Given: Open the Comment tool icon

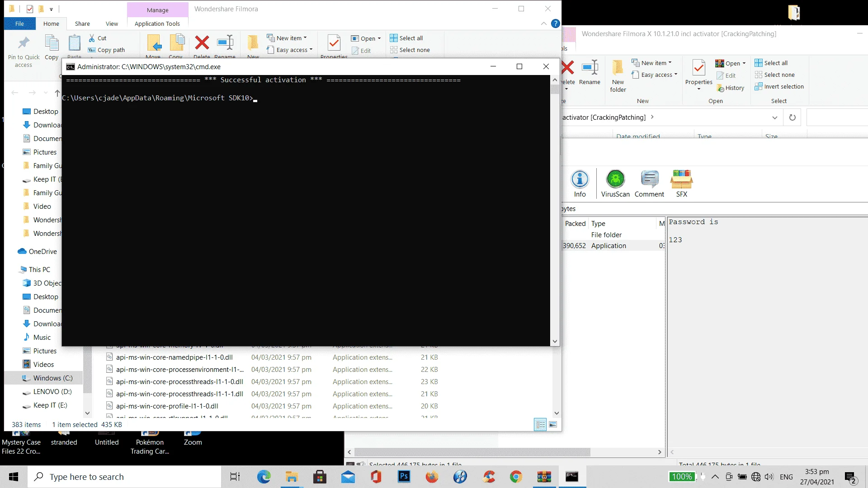Looking at the screenshot, I should [x=649, y=183].
